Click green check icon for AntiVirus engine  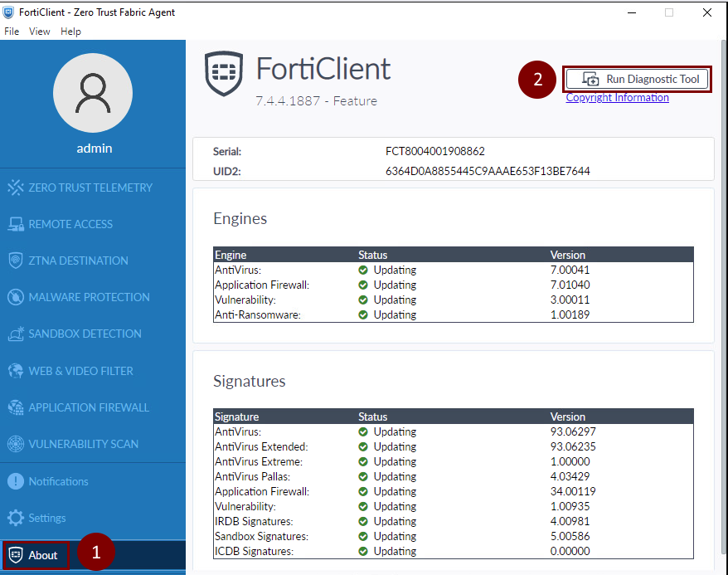363,270
